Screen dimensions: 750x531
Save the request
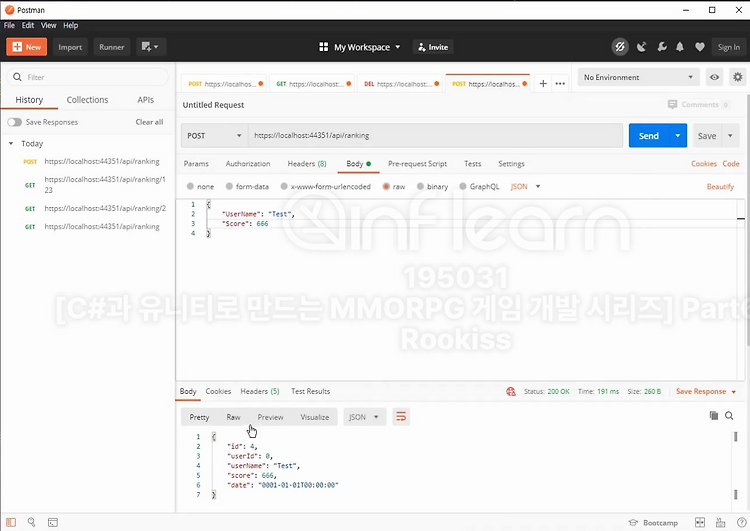tap(706, 136)
